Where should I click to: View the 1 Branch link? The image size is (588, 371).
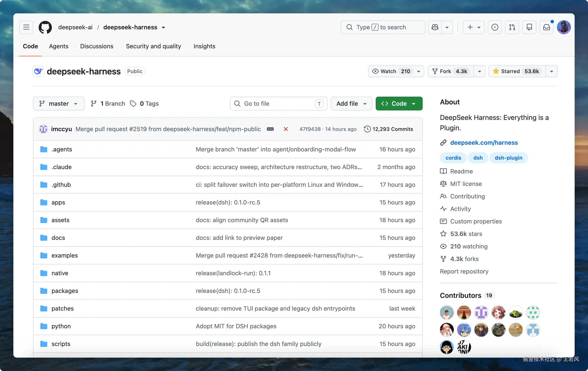pos(108,104)
